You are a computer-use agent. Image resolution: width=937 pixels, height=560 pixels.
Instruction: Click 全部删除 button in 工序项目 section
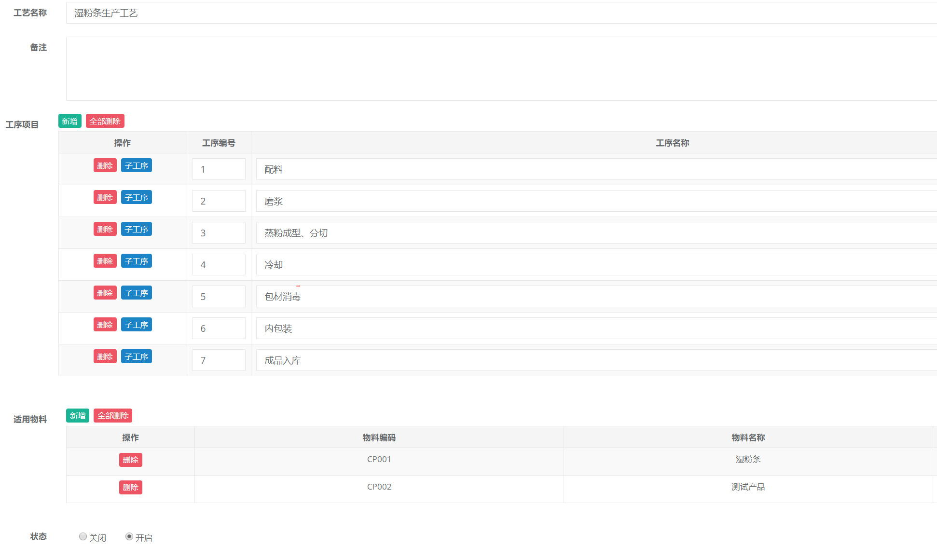pyautogui.click(x=105, y=121)
